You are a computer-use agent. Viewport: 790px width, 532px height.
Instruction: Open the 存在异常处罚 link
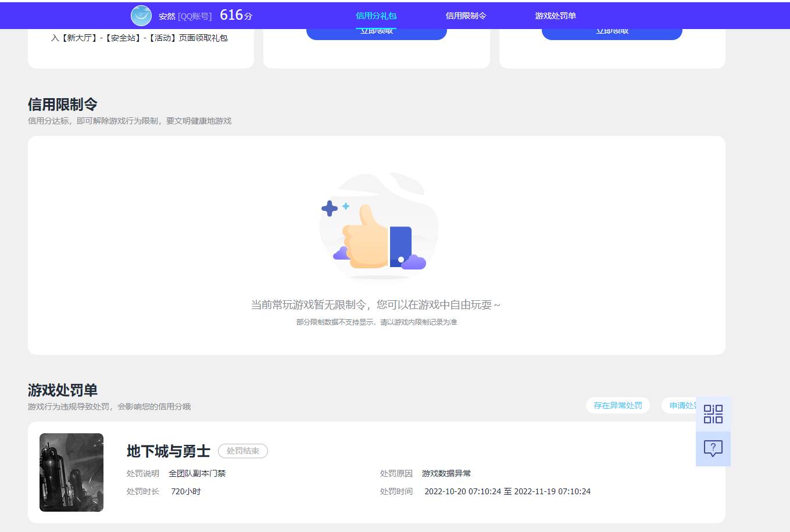tap(618, 405)
